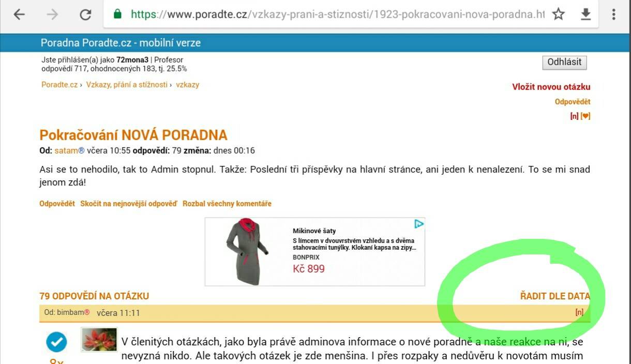Click the URL address bar field
This screenshot has width=631, height=364.
click(337, 14)
